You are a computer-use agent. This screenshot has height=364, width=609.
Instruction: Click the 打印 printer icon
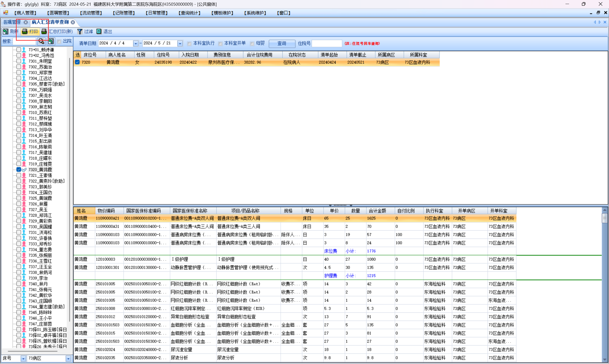(25, 31)
